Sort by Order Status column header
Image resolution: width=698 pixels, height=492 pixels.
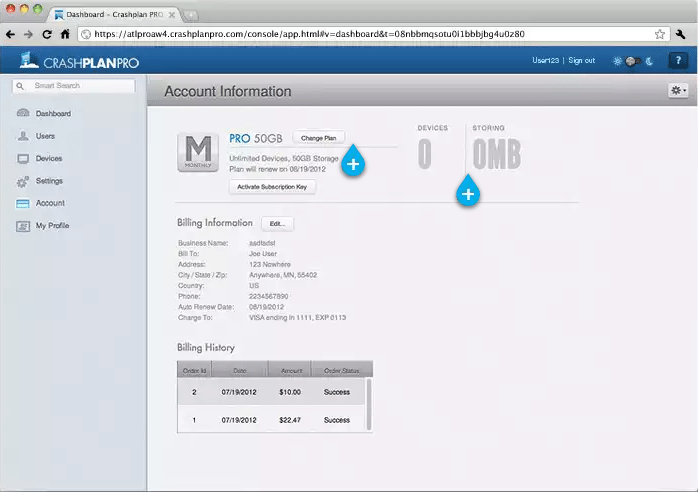(342, 370)
